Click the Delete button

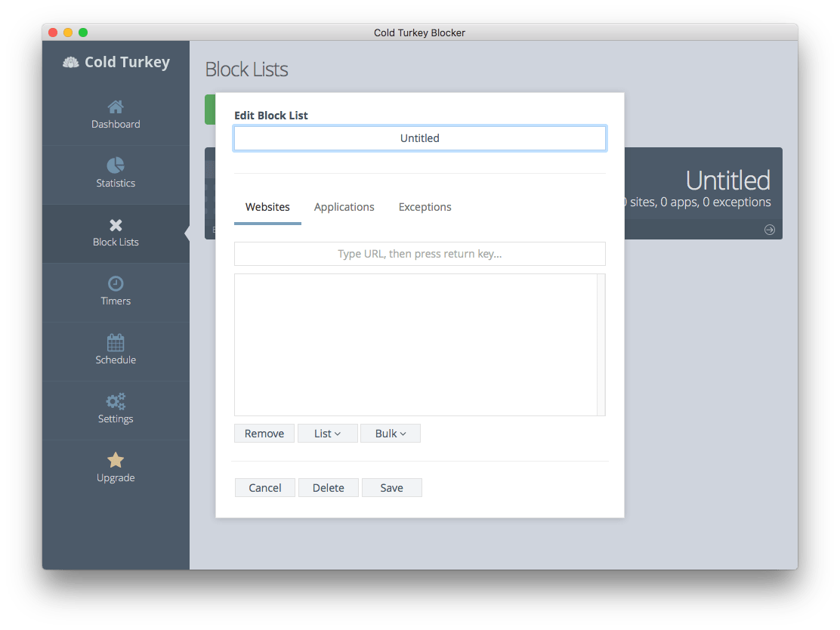click(x=329, y=488)
